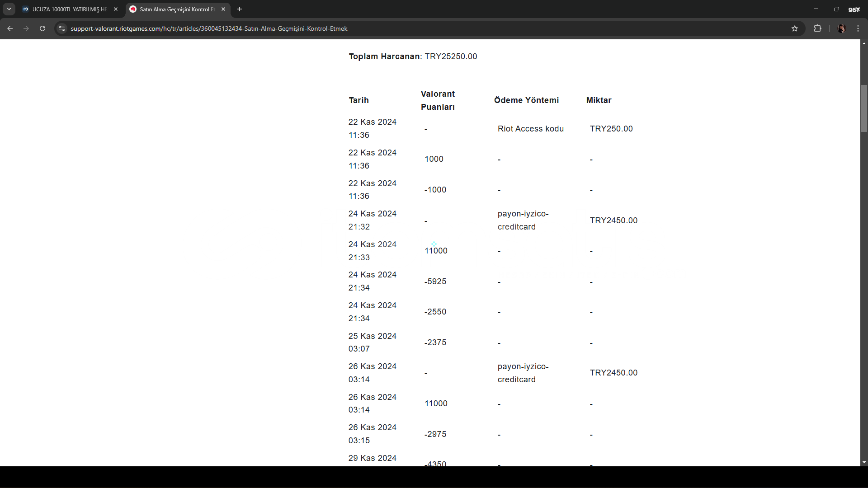Click the page scrollbar thumb

click(x=864, y=108)
